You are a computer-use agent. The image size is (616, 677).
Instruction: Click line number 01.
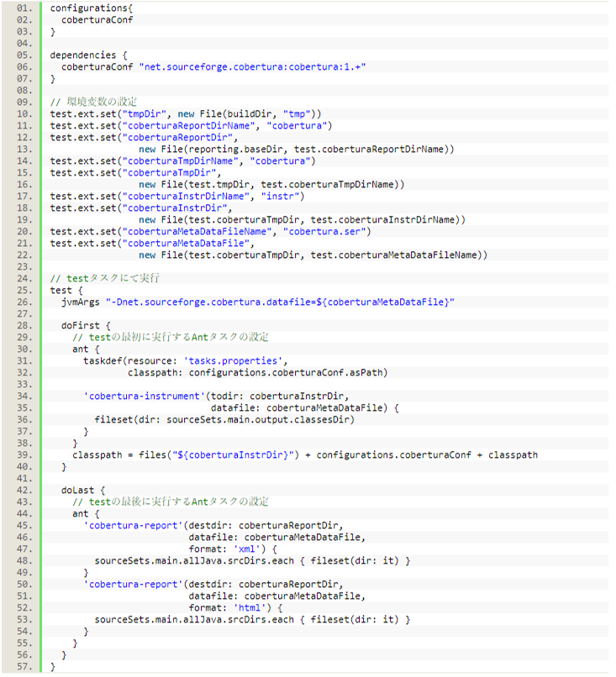24,8
